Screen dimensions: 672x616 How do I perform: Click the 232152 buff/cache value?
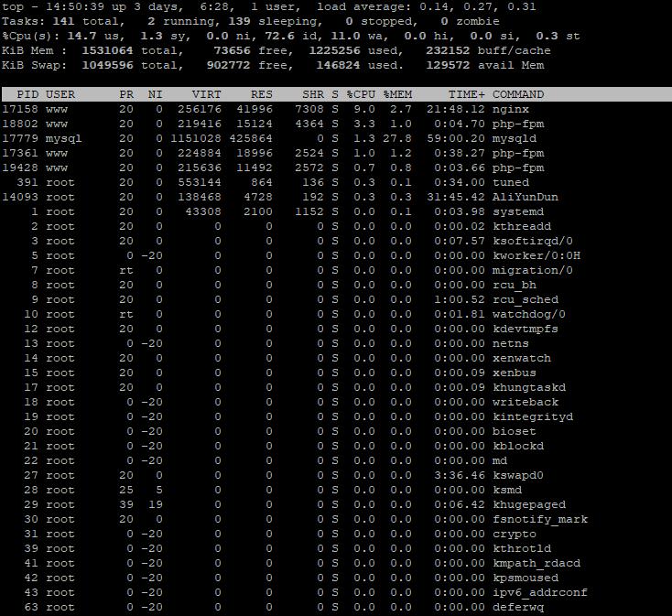click(449, 50)
